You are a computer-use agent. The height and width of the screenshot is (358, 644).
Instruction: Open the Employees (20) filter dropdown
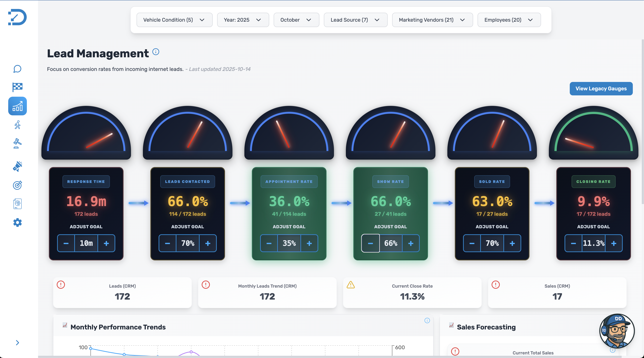509,20
